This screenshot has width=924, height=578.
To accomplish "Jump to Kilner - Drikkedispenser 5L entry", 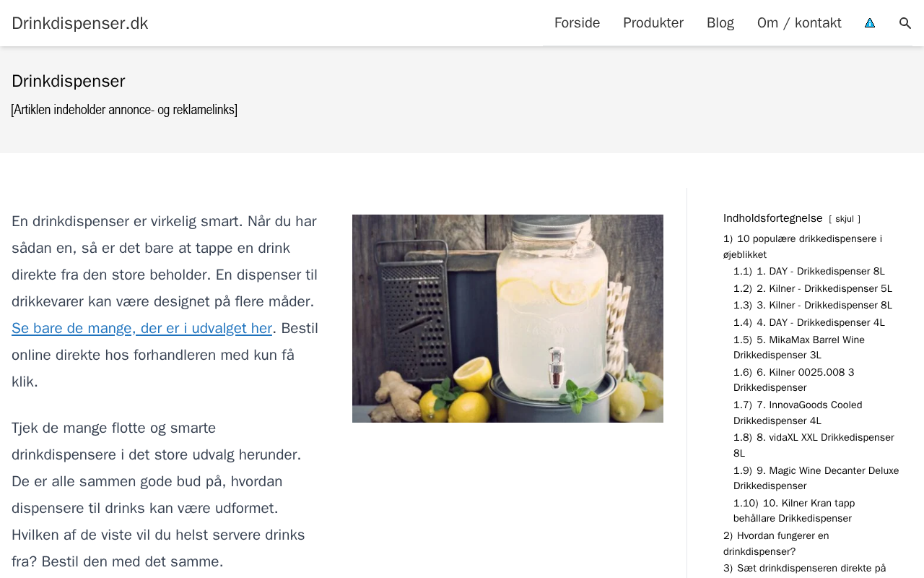I will pos(813,289).
